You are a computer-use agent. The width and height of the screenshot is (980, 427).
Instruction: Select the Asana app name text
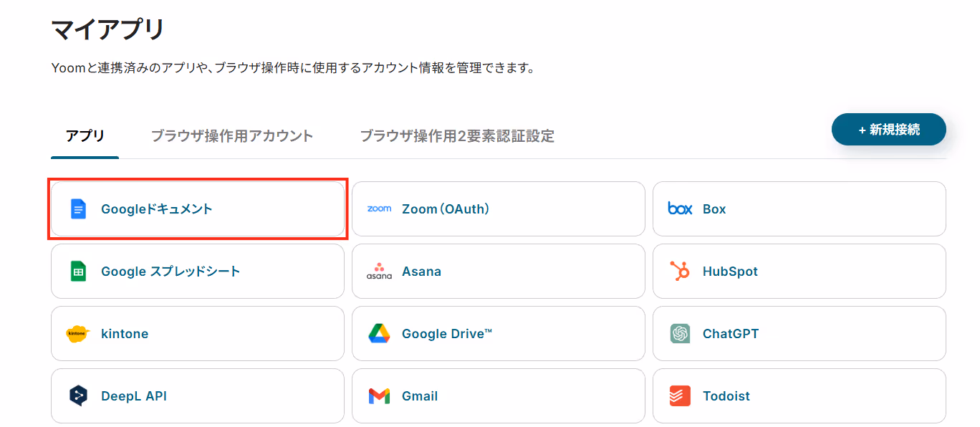[421, 272]
